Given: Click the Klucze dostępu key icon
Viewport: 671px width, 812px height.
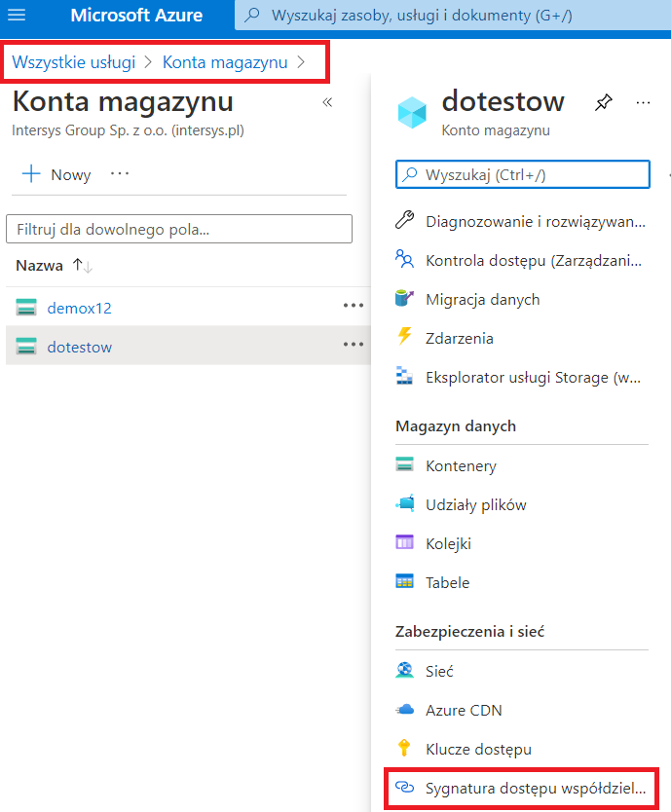Looking at the screenshot, I should (x=404, y=748).
